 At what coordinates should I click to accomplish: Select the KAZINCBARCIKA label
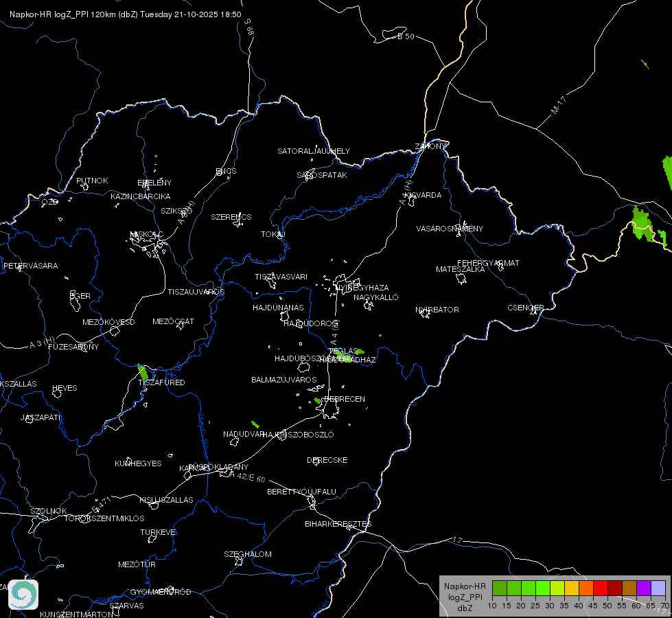pyautogui.click(x=141, y=196)
